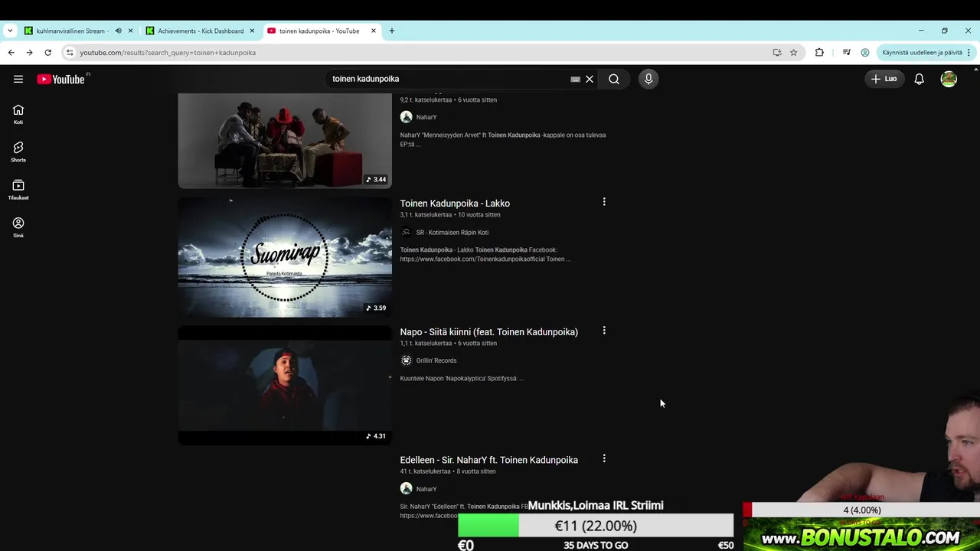Install app icon in address bar

(x=777, y=53)
